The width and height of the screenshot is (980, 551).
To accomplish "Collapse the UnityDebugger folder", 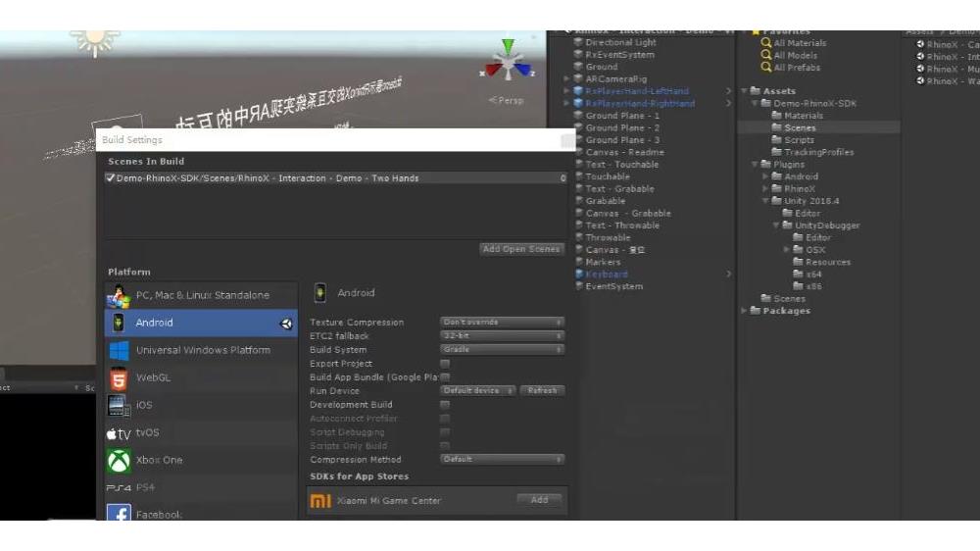I will [775, 225].
